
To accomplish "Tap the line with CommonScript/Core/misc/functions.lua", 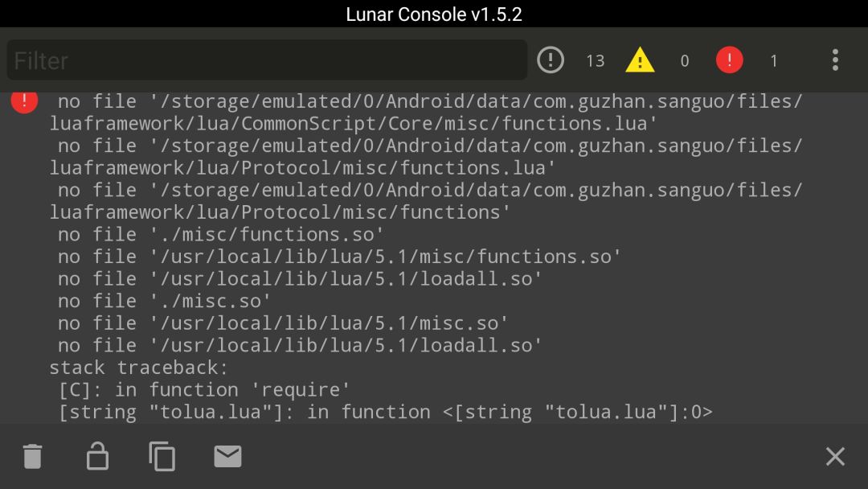I will pyautogui.click(x=353, y=124).
